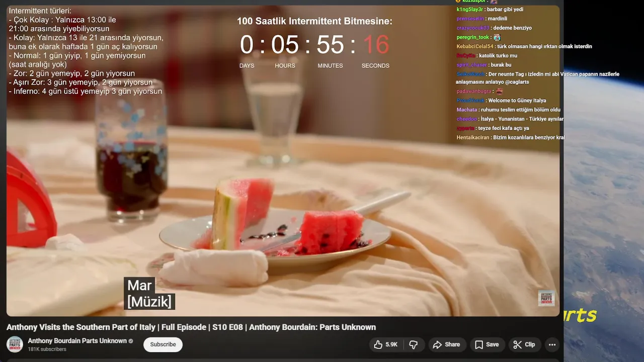Share the Anthony Bourdain video
Screen dimensions: 644x362
click(446, 344)
